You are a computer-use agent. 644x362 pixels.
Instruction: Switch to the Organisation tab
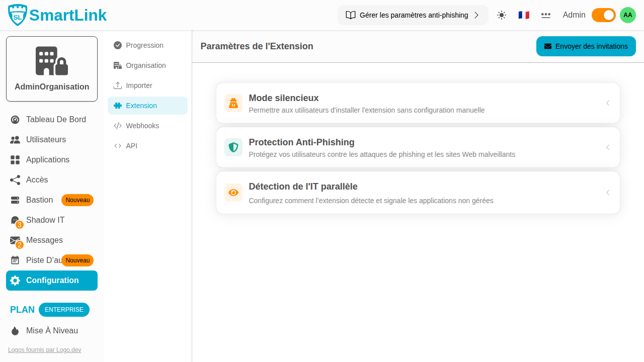pos(146,65)
